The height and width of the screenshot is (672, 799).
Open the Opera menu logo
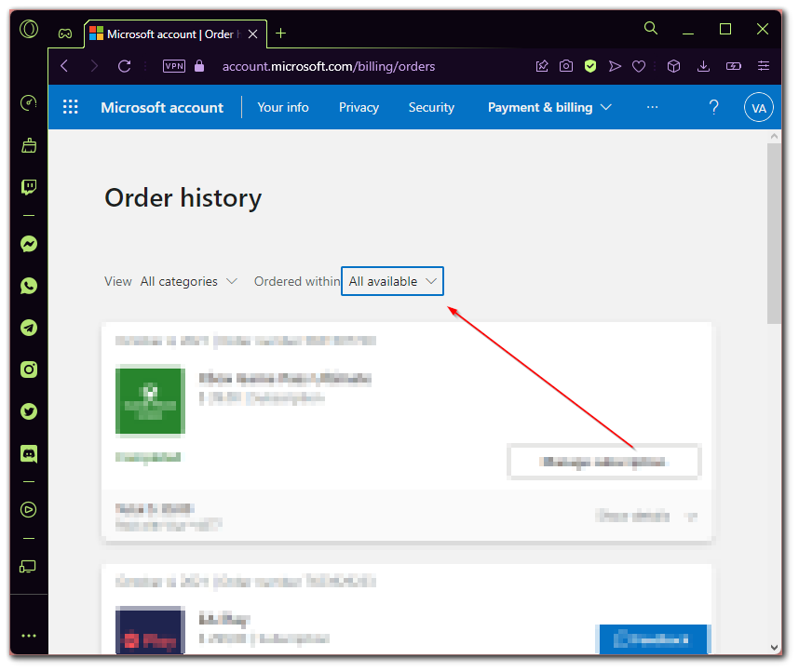29,29
